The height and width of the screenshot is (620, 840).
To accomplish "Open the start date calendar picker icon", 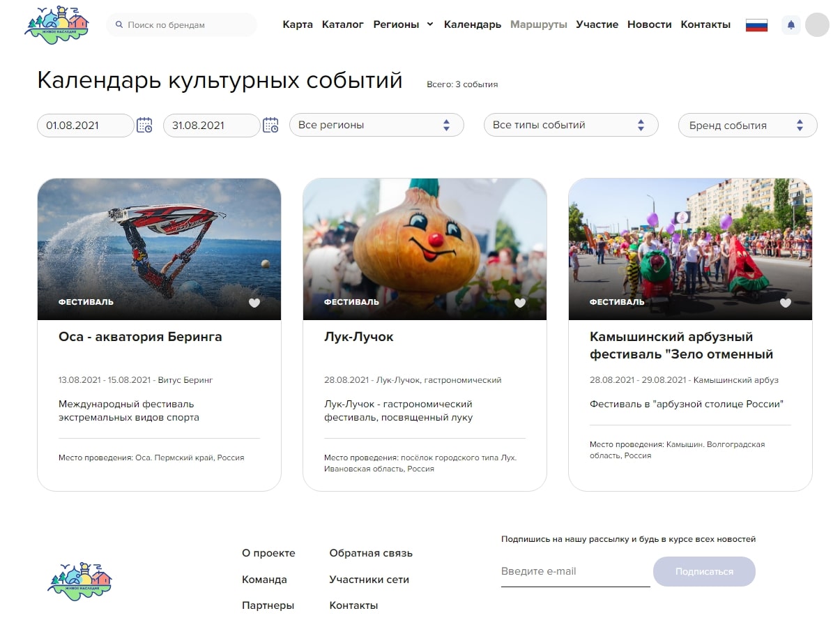I will point(144,126).
